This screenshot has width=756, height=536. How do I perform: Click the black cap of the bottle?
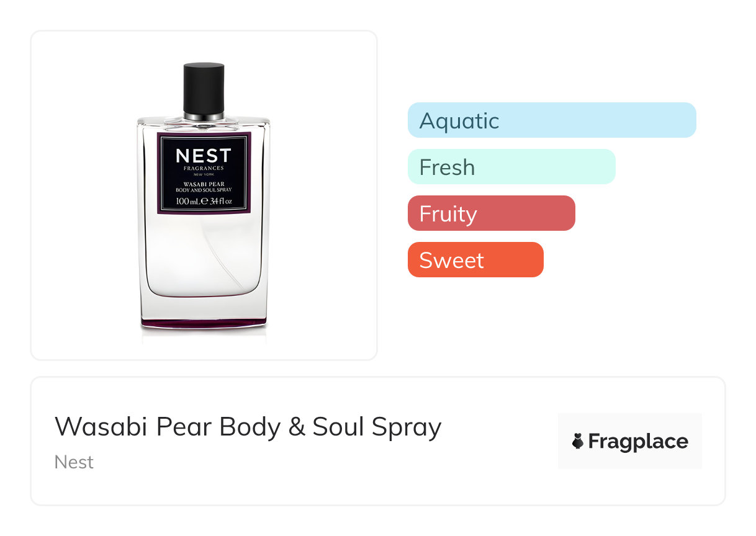pos(204,87)
